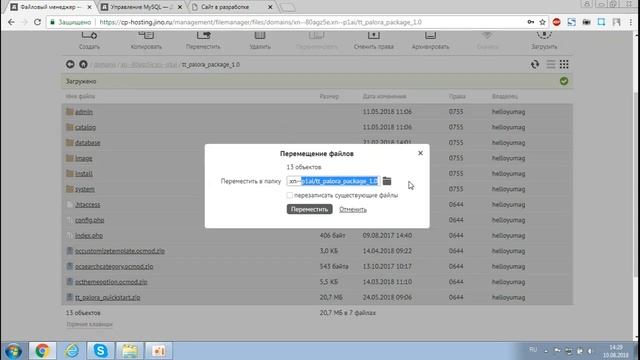Click the Skype taskbar icon

100,351
